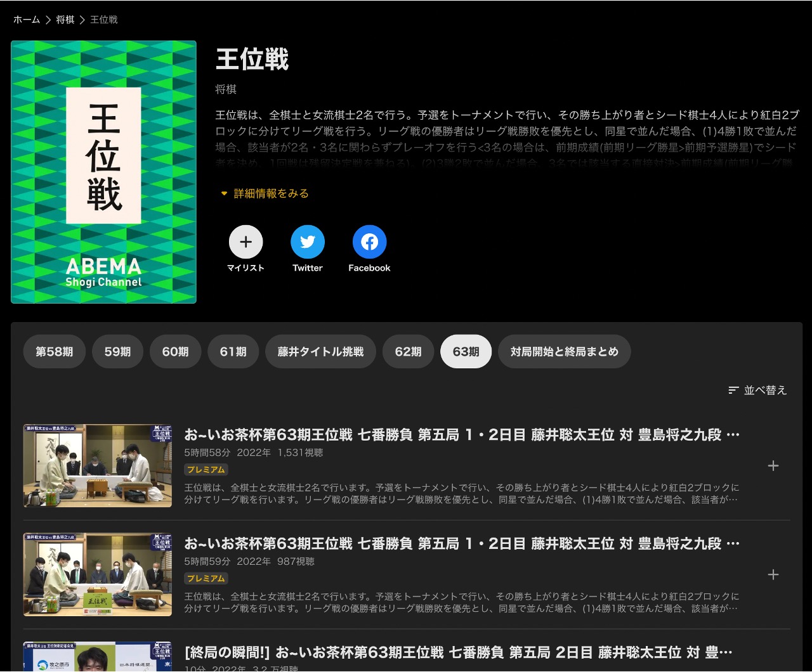Select the 60期 season tab
The width and height of the screenshot is (812, 672).
pyautogui.click(x=175, y=351)
